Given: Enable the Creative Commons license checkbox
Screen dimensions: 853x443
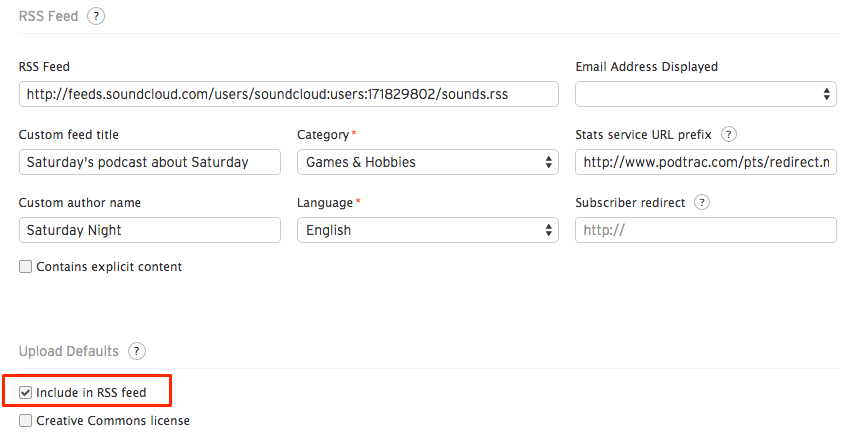Looking at the screenshot, I should point(25,421).
